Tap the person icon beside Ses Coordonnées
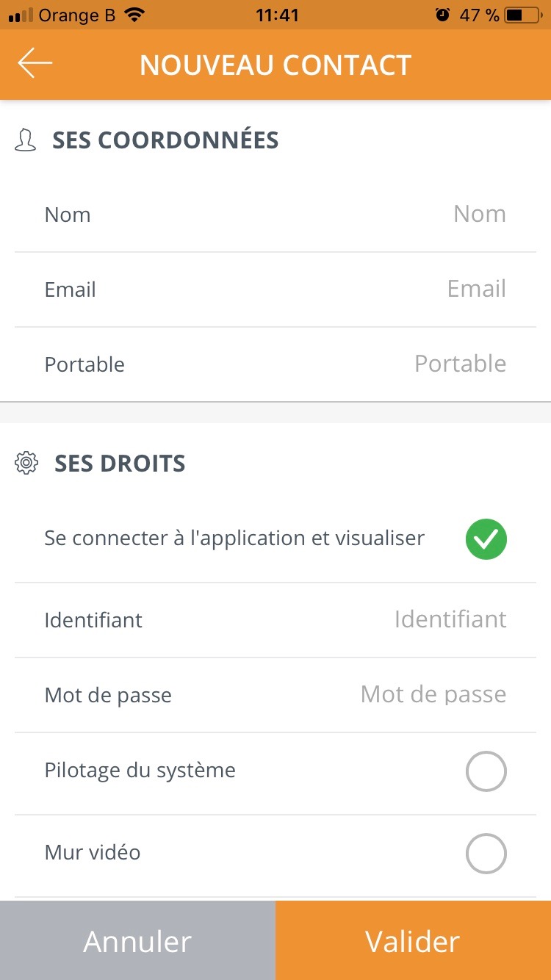 pos(26,140)
